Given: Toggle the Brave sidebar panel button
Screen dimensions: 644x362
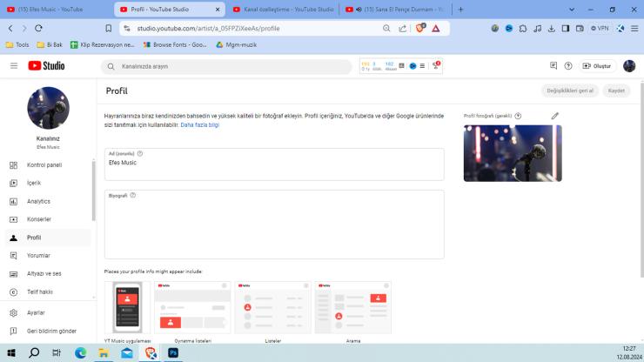Looking at the screenshot, I should click(566, 28).
